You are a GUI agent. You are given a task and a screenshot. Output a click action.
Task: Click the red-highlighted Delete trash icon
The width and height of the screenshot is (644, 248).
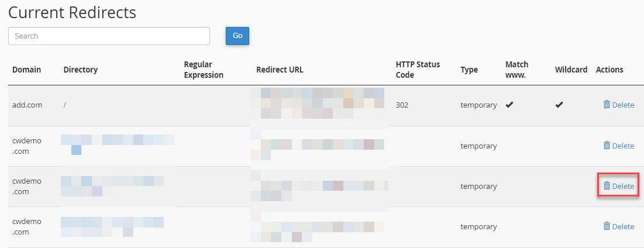tap(607, 186)
